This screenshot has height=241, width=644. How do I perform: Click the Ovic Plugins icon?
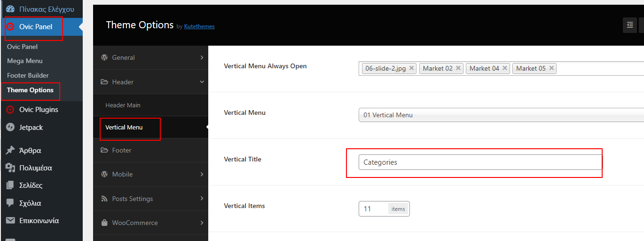10,110
